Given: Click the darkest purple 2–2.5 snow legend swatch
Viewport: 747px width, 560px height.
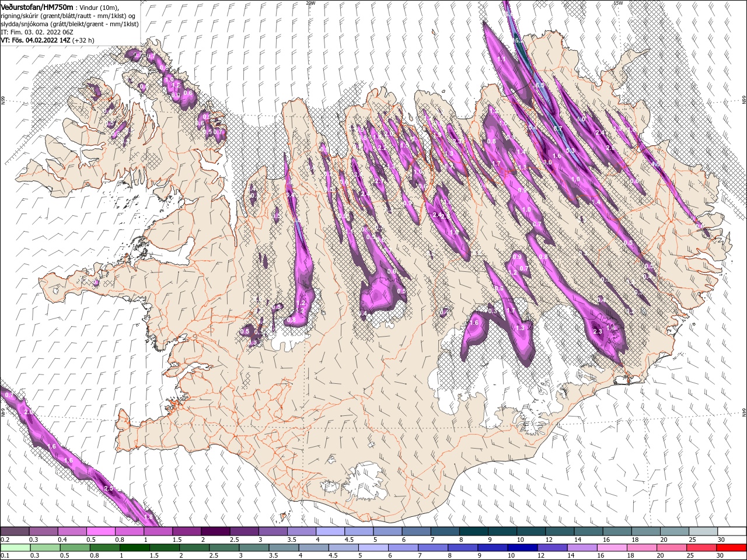Looking at the screenshot, I should [x=215, y=531].
